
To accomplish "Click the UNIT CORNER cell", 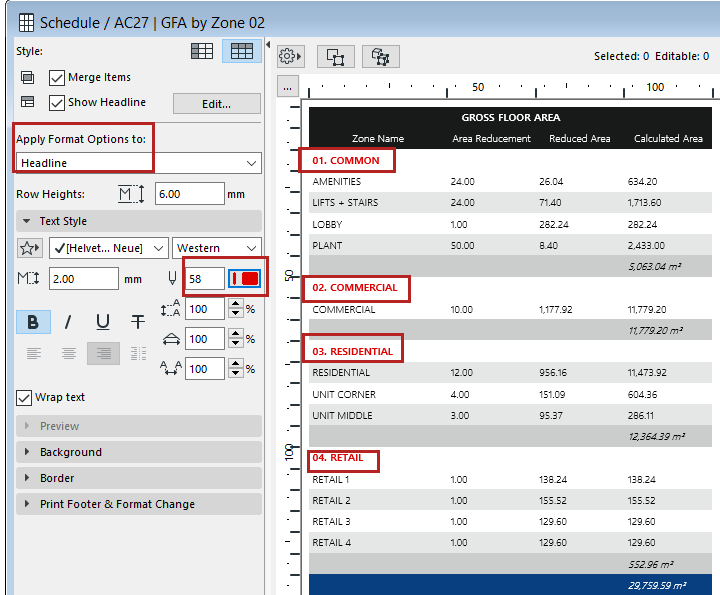I will click(x=344, y=394).
